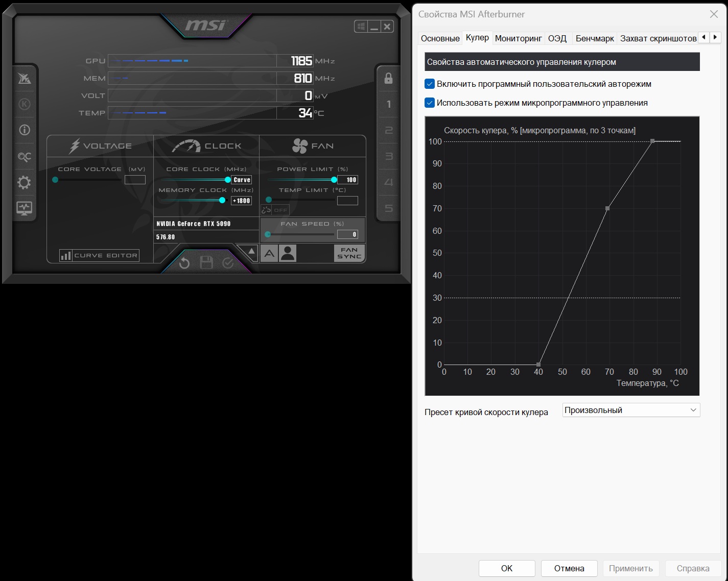Click the lightning bolt Voltage header icon

pos(75,146)
